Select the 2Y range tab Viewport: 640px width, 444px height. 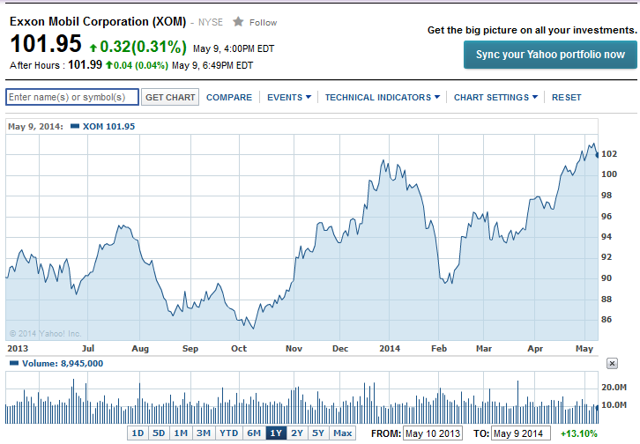pos(297,433)
